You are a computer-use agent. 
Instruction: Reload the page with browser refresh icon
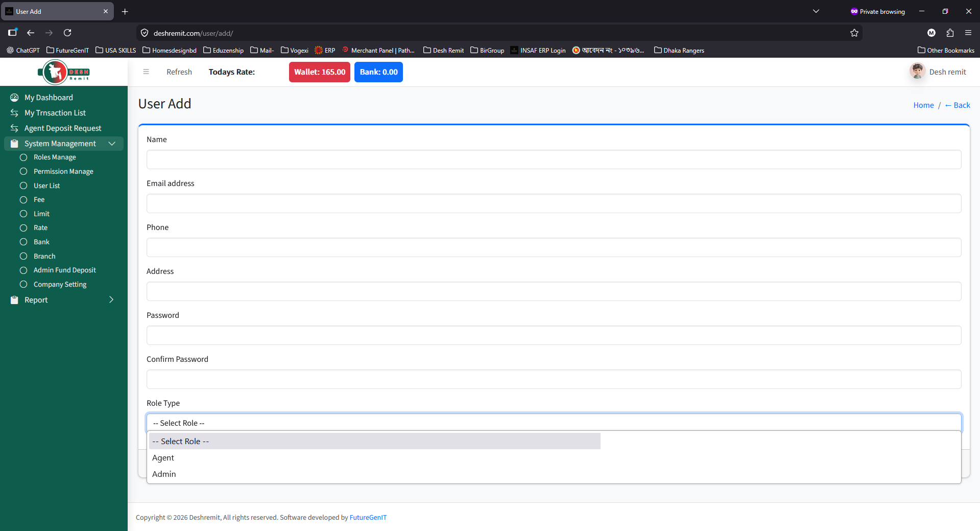67,33
